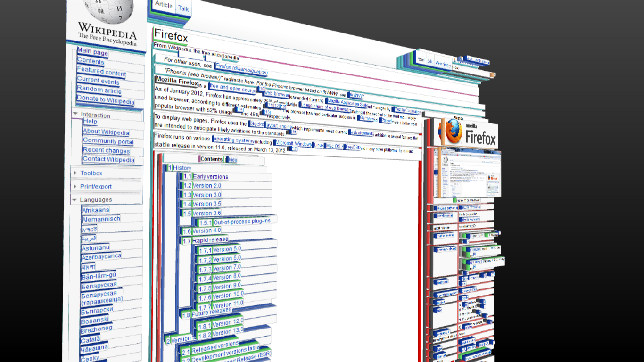Go to the Main page link
This screenshot has width=644, height=362.
pos(92,52)
